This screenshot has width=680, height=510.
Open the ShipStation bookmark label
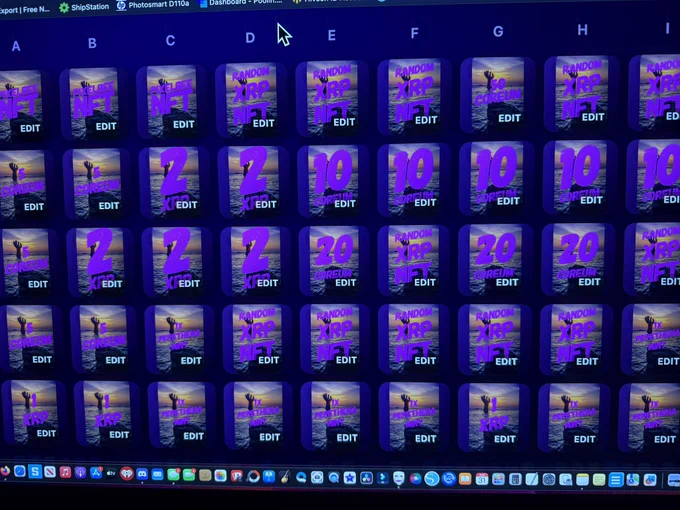pos(90,7)
